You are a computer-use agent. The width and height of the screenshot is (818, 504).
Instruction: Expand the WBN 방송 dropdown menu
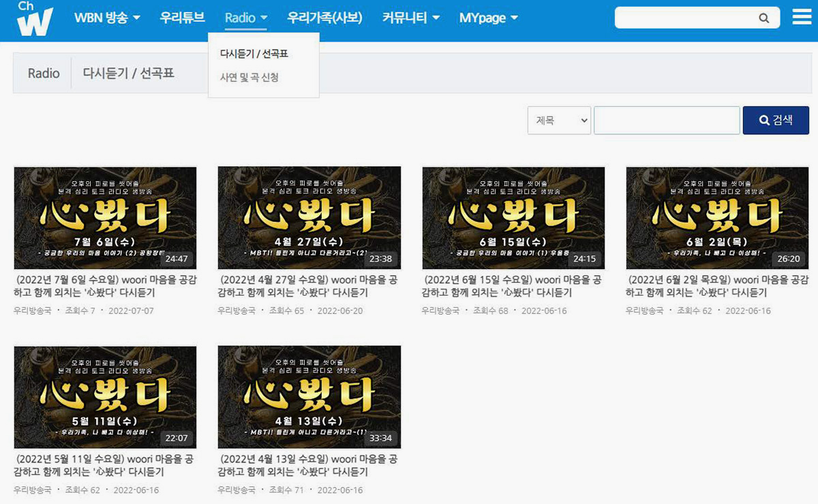pyautogui.click(x=107, y=18)
